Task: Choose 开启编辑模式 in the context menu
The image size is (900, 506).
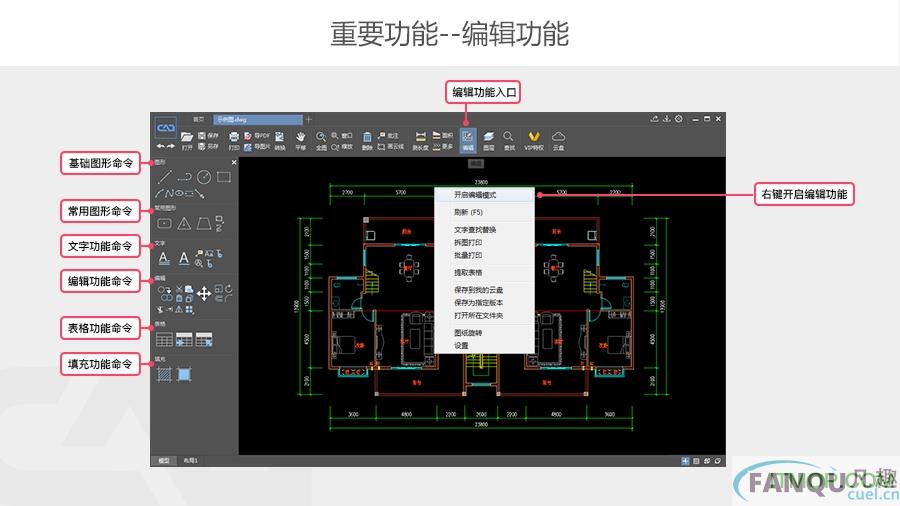Action: (x=484, y=195)
